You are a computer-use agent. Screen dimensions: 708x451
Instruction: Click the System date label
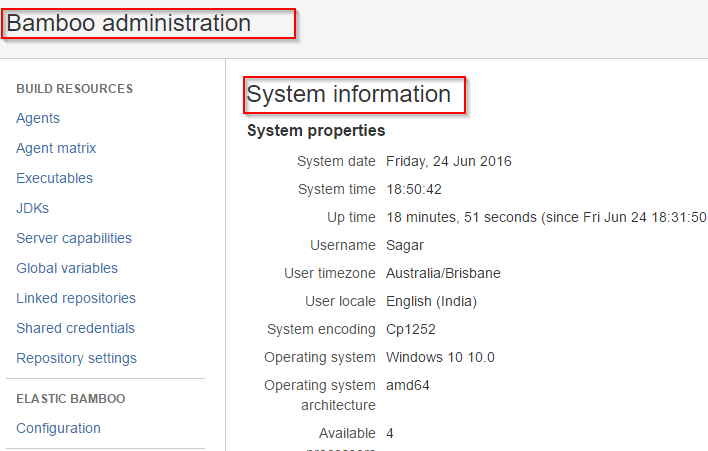336,162
